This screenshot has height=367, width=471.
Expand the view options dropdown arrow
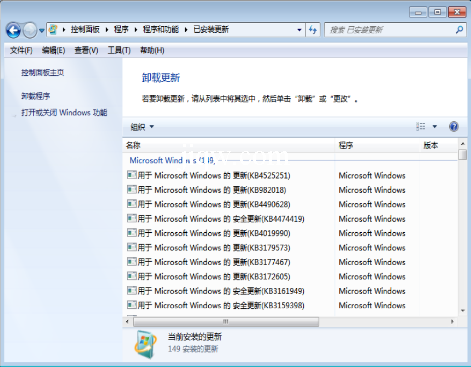click(x=435, y=127)
